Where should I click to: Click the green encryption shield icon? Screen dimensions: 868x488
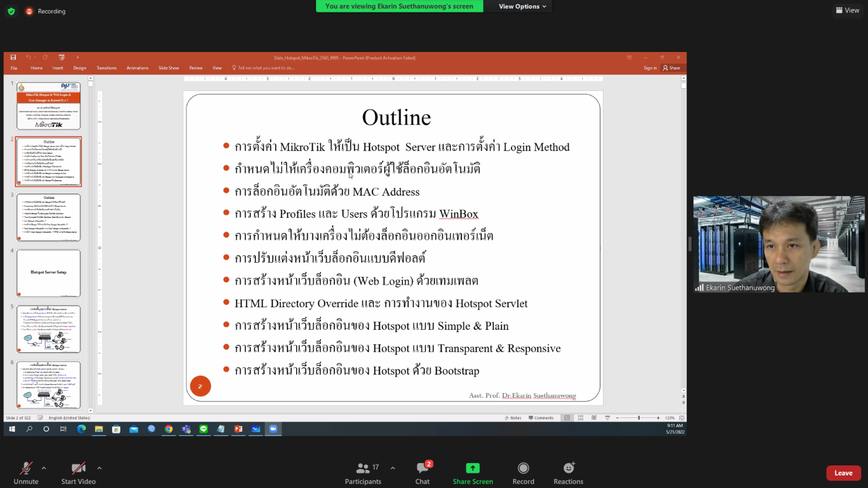pyautogui.click(x=11, y=11)
